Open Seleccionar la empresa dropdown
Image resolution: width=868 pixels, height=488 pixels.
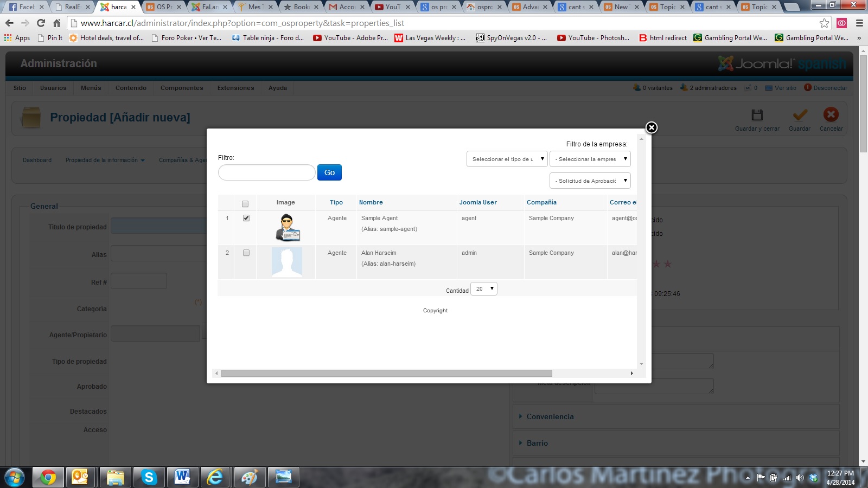(590, 159)
